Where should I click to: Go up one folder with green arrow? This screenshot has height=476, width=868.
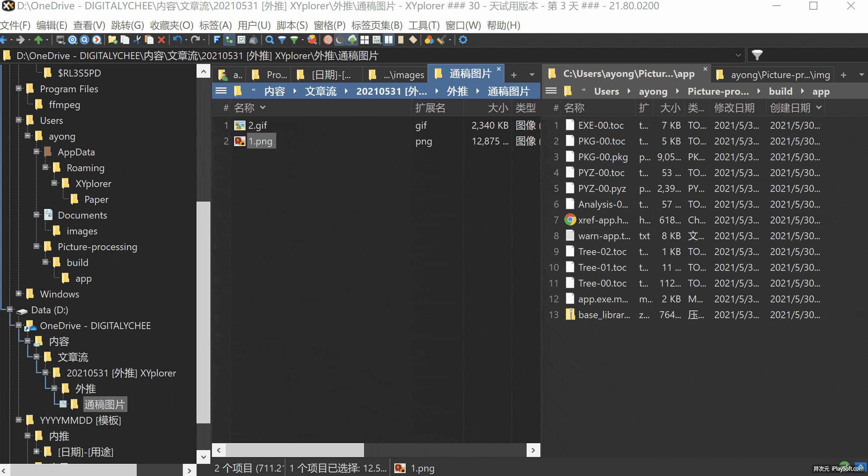(x=38, y=40)
